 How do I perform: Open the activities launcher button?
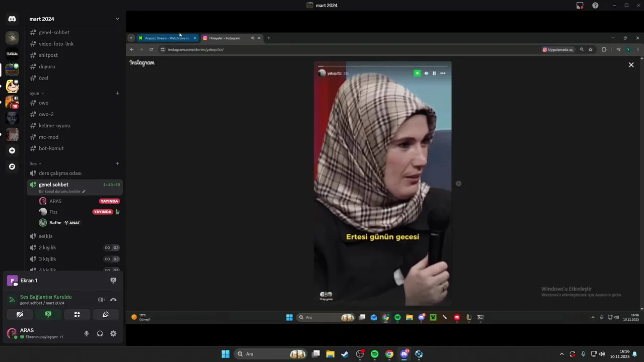(x=77, y=314)
